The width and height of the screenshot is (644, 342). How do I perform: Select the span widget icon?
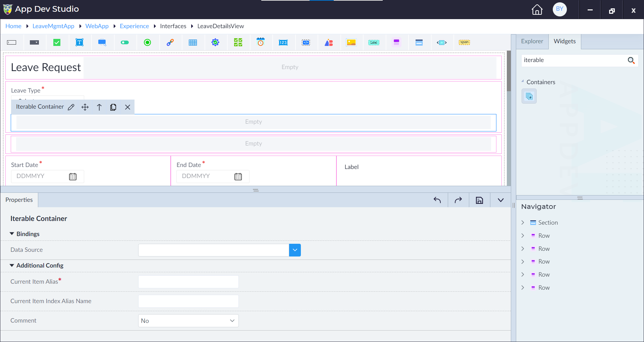point(465,43)
